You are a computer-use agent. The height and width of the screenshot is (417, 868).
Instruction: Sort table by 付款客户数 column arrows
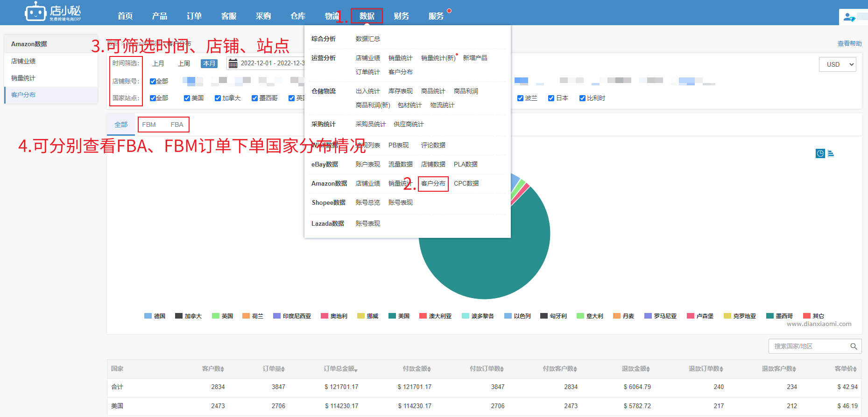(x=575, y=369)
